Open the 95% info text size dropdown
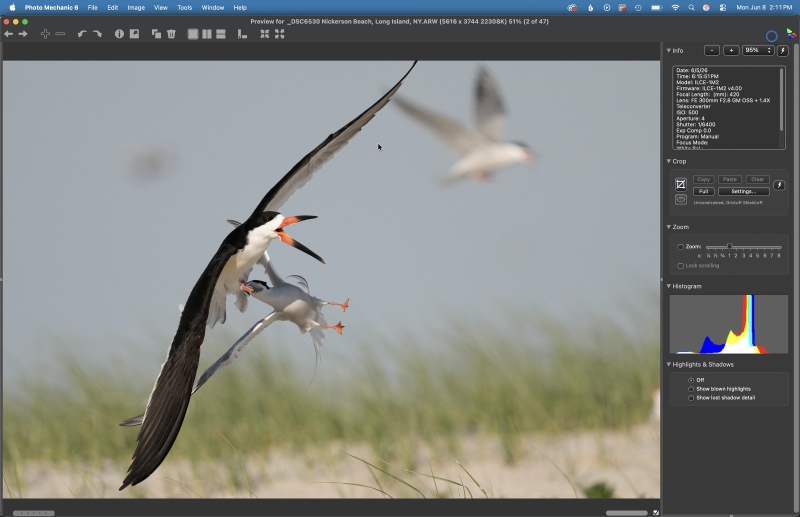This screenshot has height=517, width=800. (x=758, y=51)
